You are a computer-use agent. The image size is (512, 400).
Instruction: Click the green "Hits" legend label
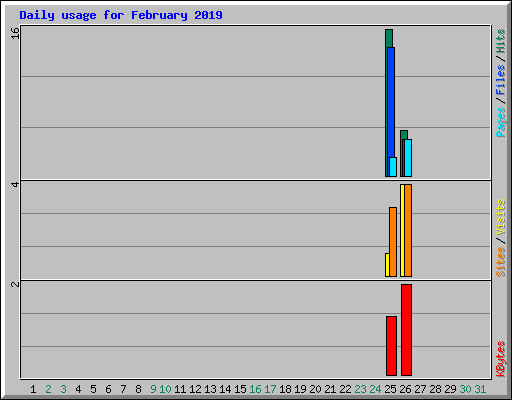[500, 41]
